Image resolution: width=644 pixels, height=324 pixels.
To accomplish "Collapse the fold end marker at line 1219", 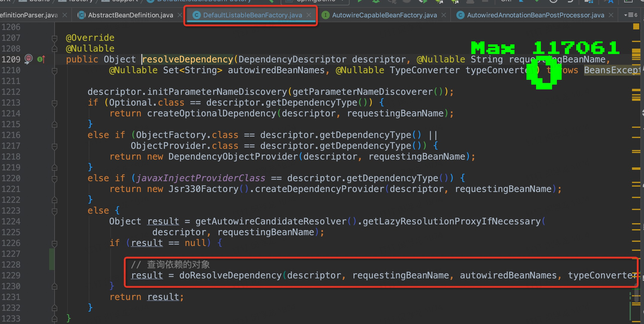I will 55,167.
